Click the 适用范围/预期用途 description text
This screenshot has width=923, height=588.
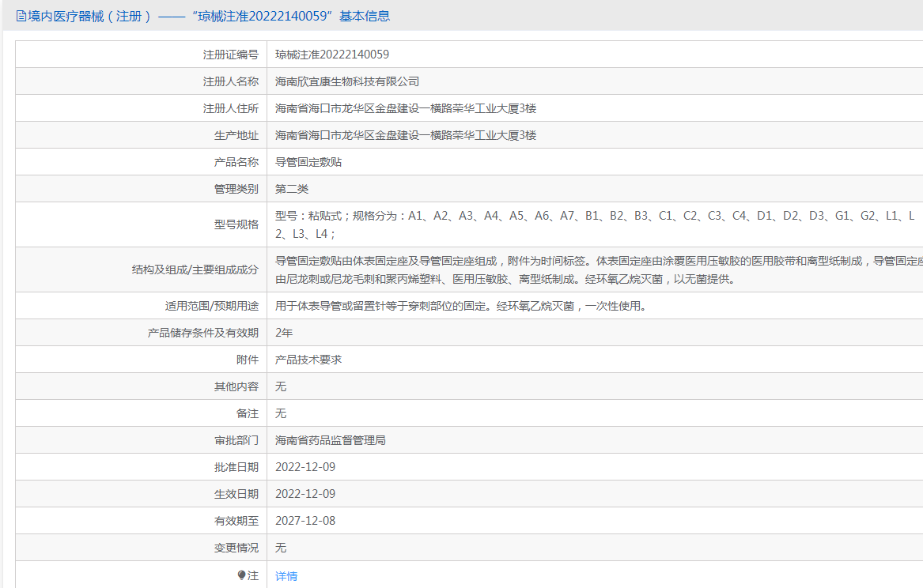pos(460,306)
